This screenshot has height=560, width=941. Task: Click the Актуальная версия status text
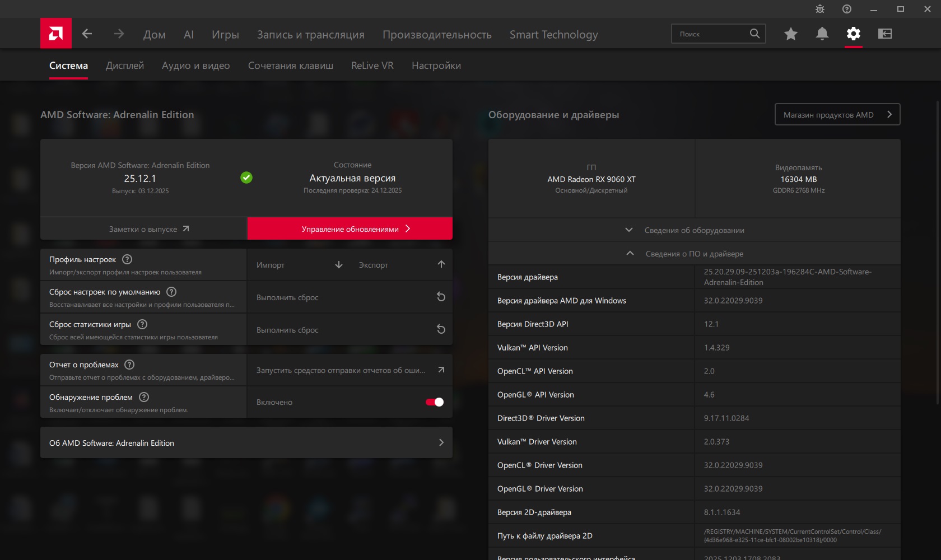[x=352, y=178]
